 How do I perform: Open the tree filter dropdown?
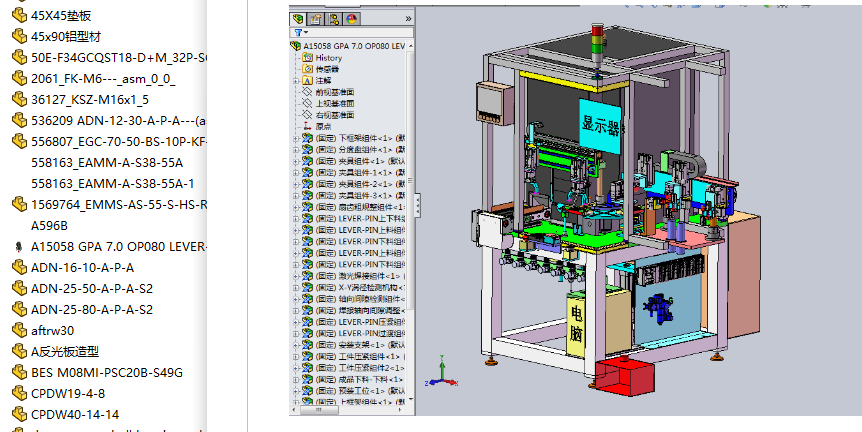click(x=298, y=32)
